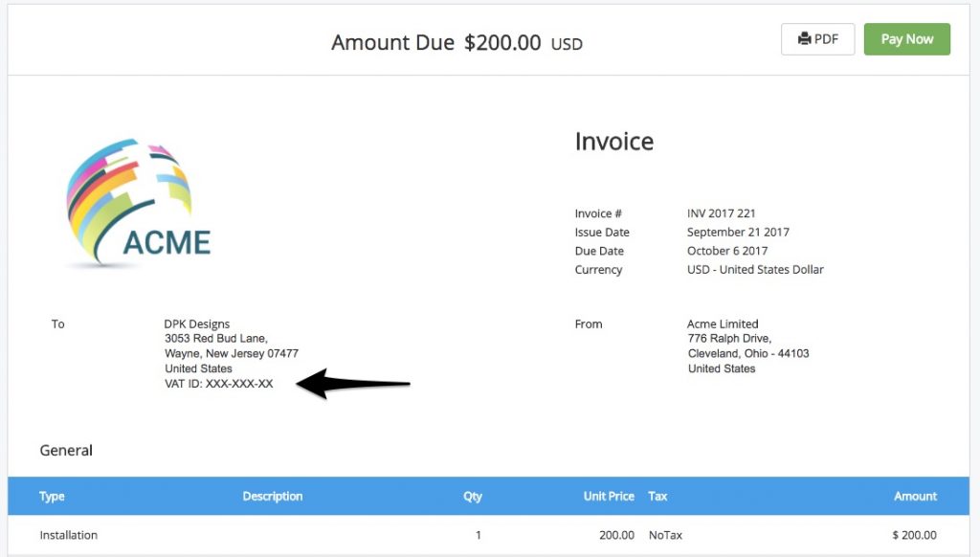Image resolution: width=980 pixels, height=557 pixels.
Task: Click the Amount Due heading
Action: (x=392, y=42)
